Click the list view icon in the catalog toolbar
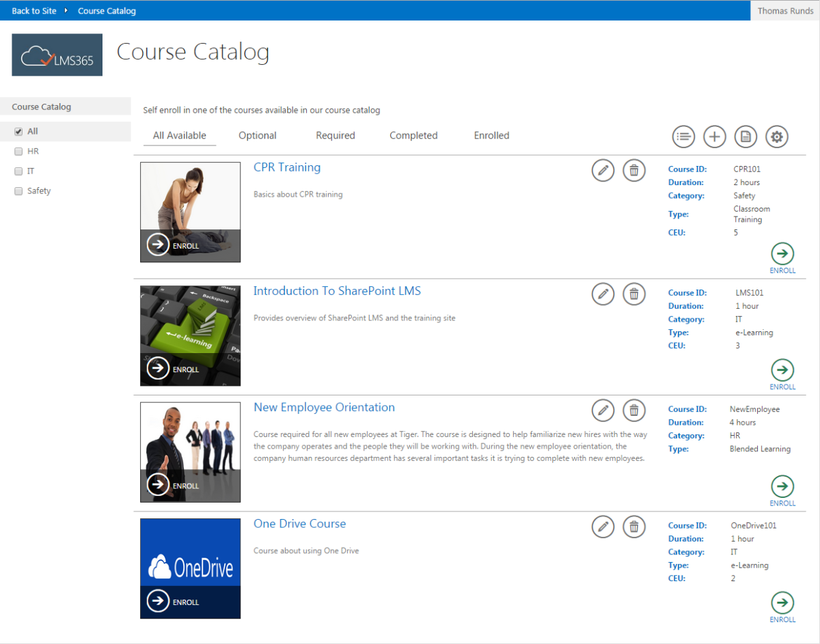The image size is (820, 644). (683, 137)
